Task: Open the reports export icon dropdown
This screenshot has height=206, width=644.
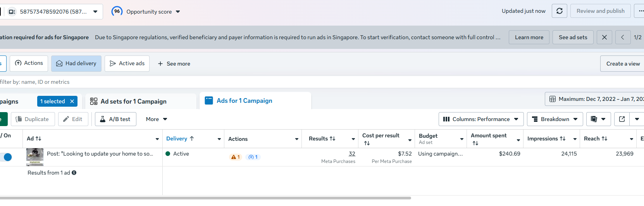Action: pos(598,119)
